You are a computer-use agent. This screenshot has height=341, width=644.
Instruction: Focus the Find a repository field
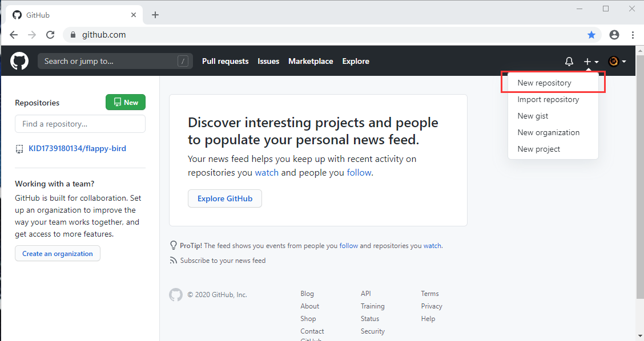(x=80, y=124)
